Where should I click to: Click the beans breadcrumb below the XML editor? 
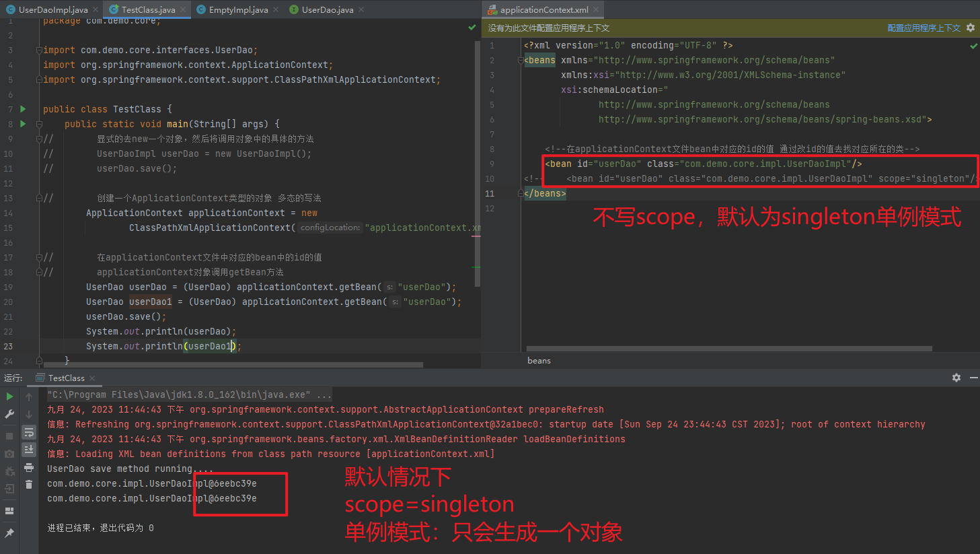(x=539, y=360)
